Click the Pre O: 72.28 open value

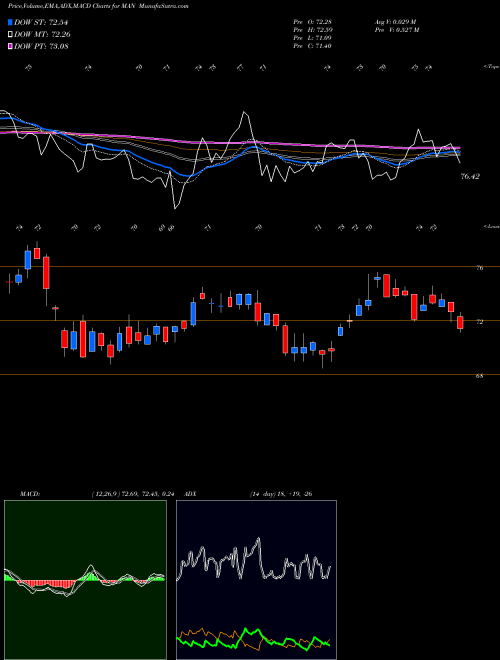click(312, 22)
